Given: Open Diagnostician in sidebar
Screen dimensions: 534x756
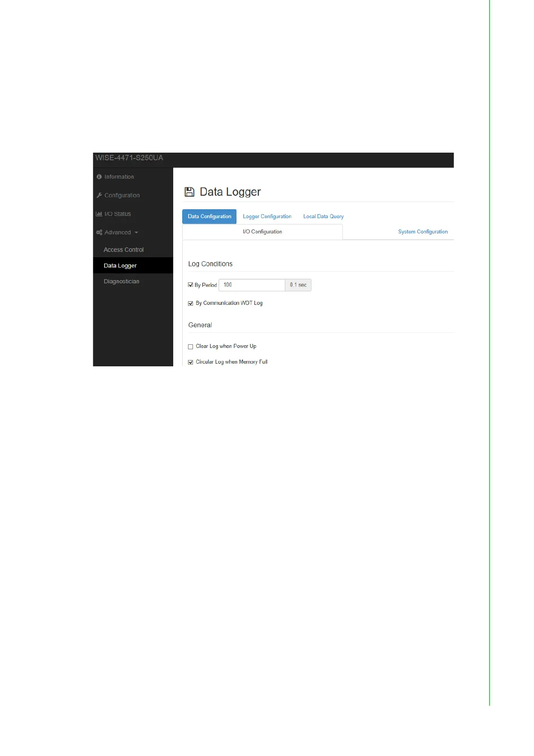Looking at the screenshot, I should pos(121,281).
